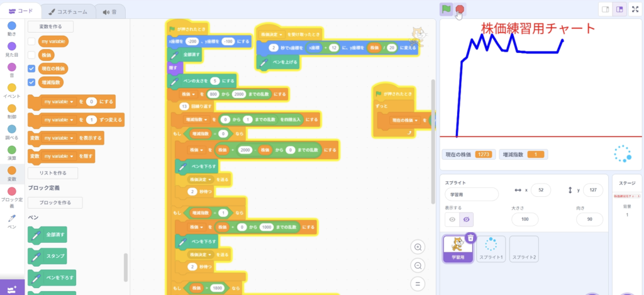The image size is (644, 295).
Task: Select the stage backdrop thumbnail
Action: tap(627, 196)
